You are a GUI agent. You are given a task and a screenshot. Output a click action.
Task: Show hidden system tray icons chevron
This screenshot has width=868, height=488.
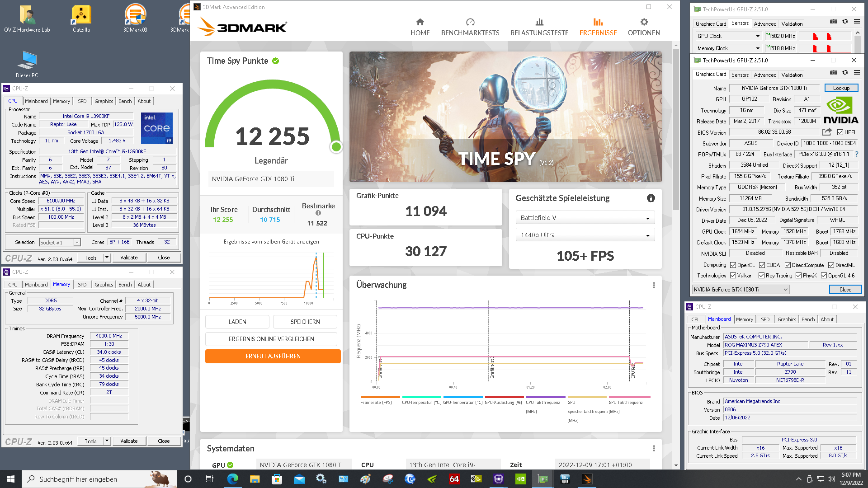coord(798,479)
